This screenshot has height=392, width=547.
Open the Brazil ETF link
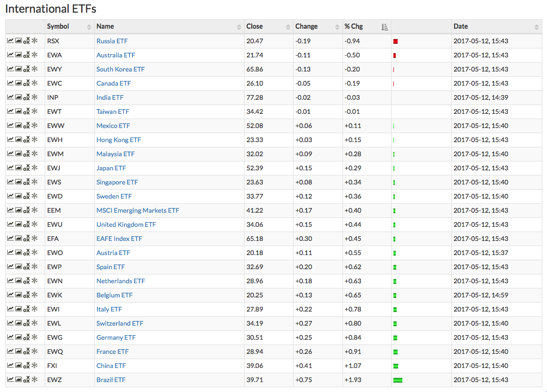coord(111,380)
